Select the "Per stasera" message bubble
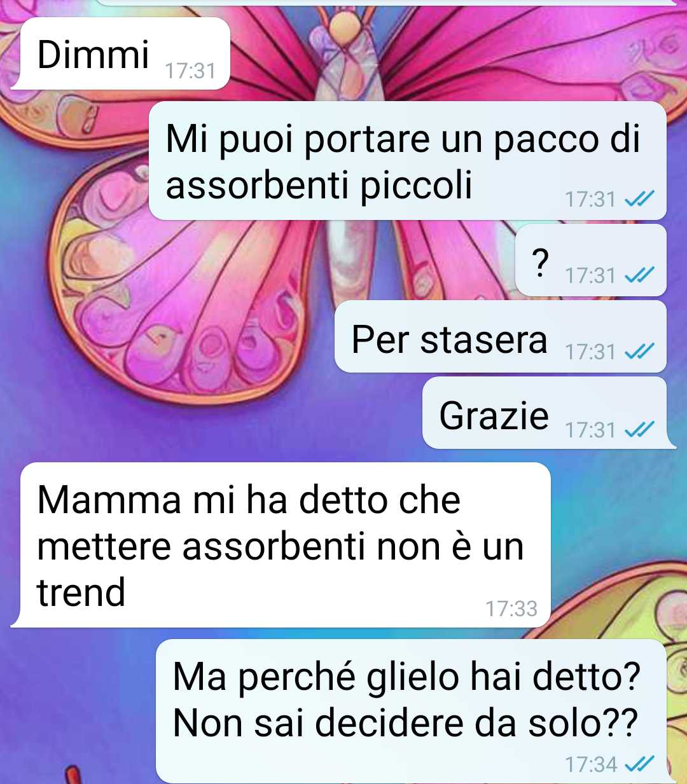This screenshot has width=687, height=784. pyautogui.click(x=501, y=336)
